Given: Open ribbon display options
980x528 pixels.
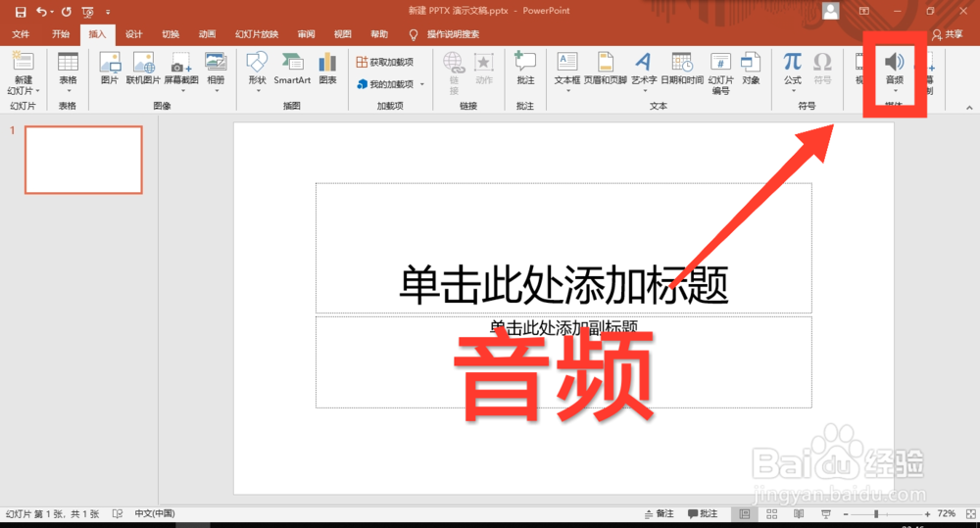Looking at the screenshot, I should coord(863,11).
